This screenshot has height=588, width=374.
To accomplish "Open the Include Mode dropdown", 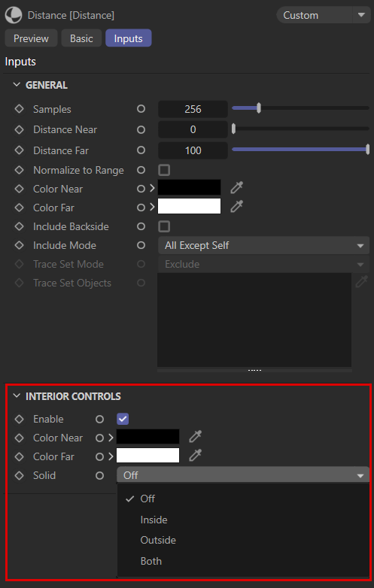I will click(263, 246).
